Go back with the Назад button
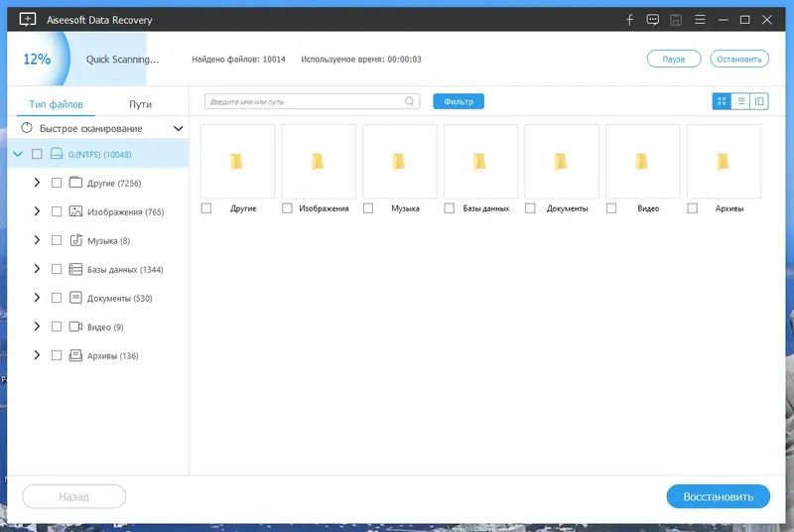This screenshot has height=532, width=794. 73,496
